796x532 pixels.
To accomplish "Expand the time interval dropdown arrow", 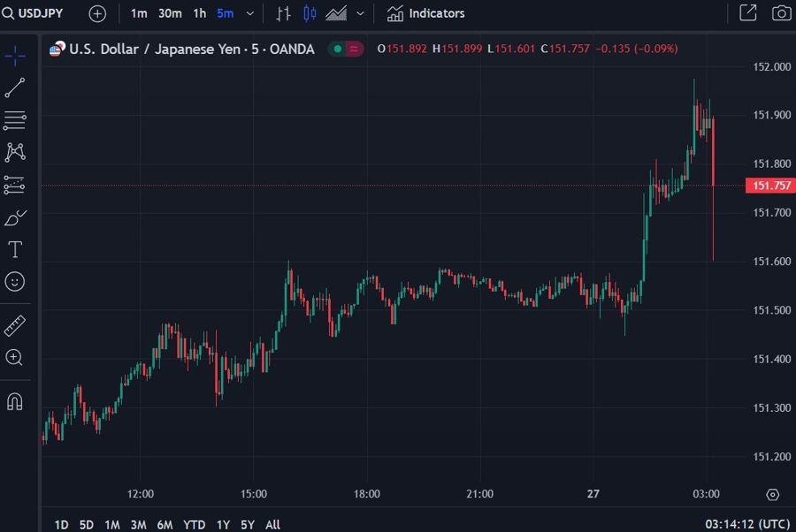I will 250,13.
